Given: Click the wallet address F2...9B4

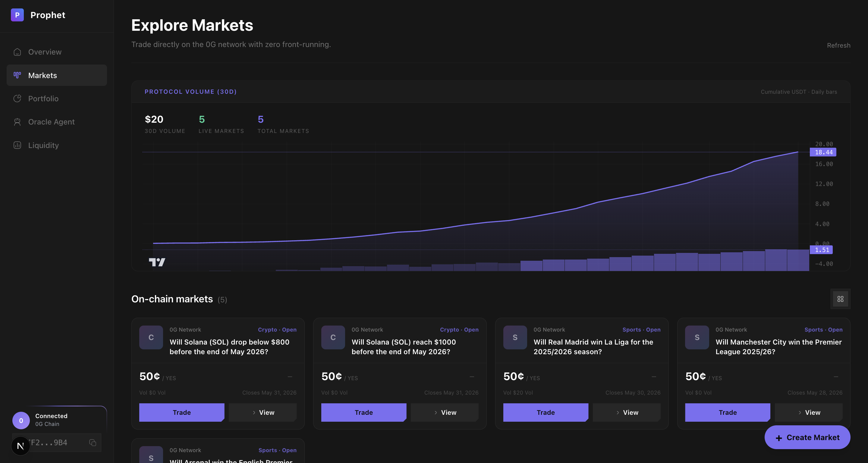Looking at the screenshot, I should point(49,443).
